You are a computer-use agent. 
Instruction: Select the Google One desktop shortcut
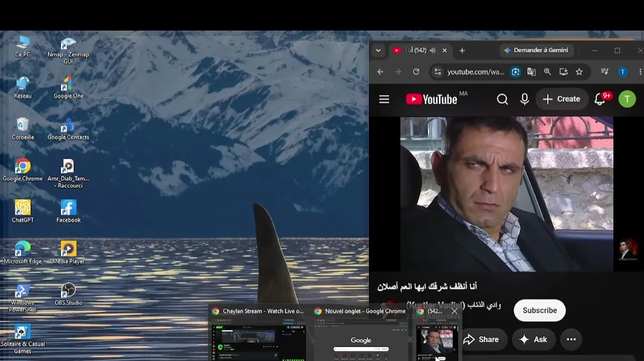(x=68, y=88)
